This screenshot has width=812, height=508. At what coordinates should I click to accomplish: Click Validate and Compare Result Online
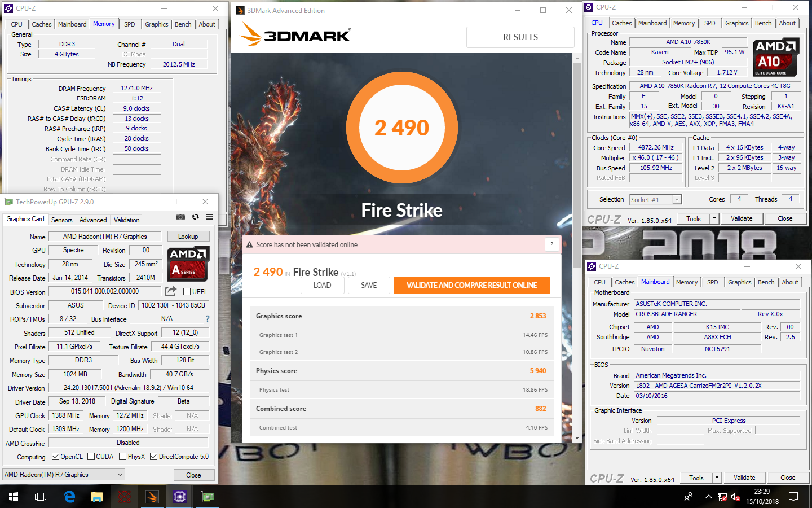click(471, 285)
